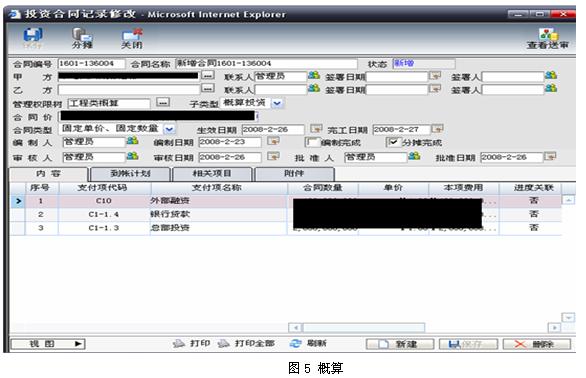Click the 生效日期 field 2008-2-26
This screenshot has height=378, width=586.
pos(273,130)
